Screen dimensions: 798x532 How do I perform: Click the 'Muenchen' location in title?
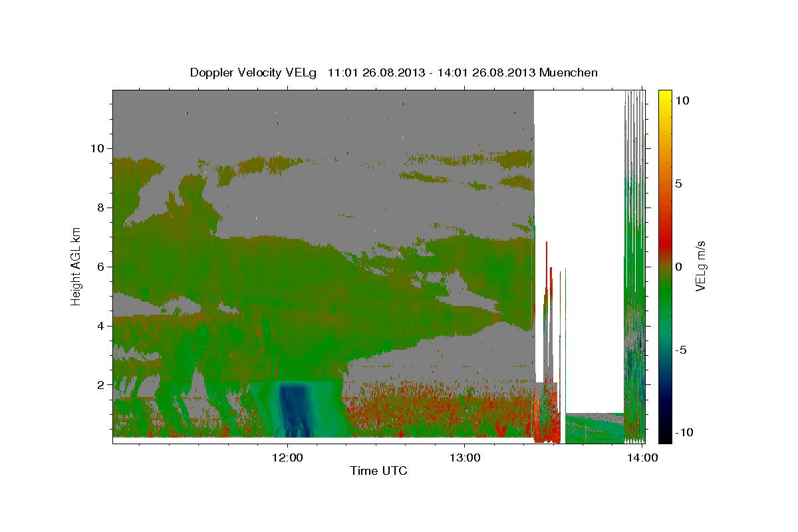click(x=569, y=72)
